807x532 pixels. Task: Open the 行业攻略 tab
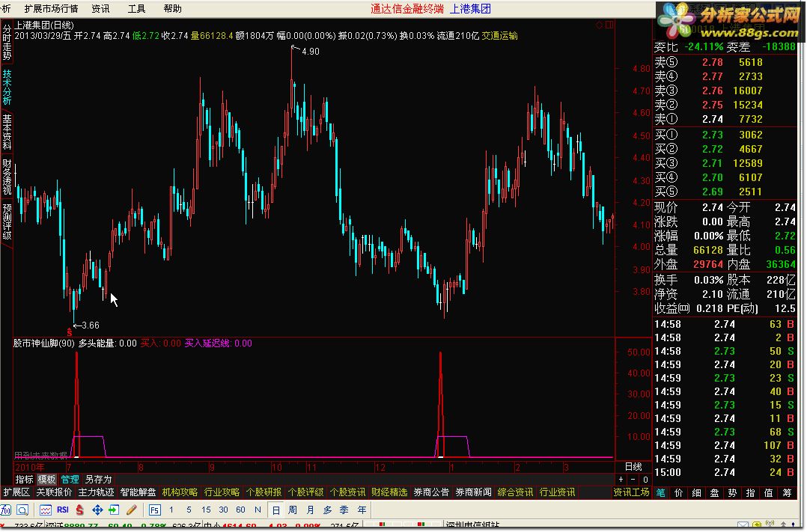click(222, 492)
